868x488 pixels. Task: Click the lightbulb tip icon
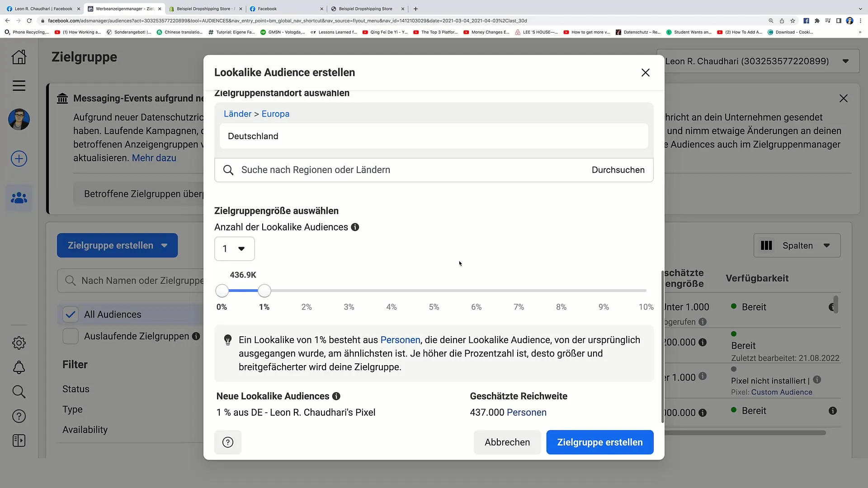tap(228, 340)
